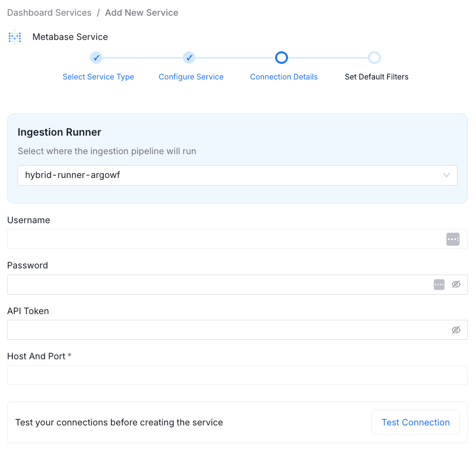
Task: Expand the Ingestion Runner dropdown arrow
Action: point(446,175)
